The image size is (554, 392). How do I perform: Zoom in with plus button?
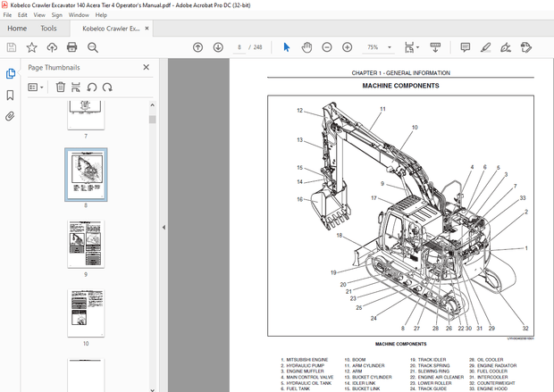348,47
